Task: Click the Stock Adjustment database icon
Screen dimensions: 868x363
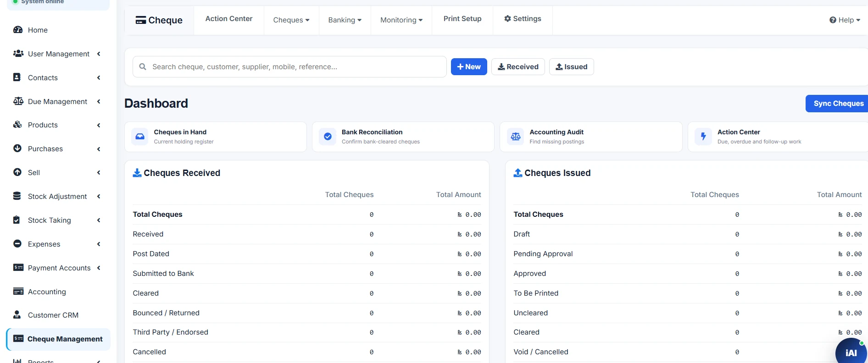Action: 17,196
